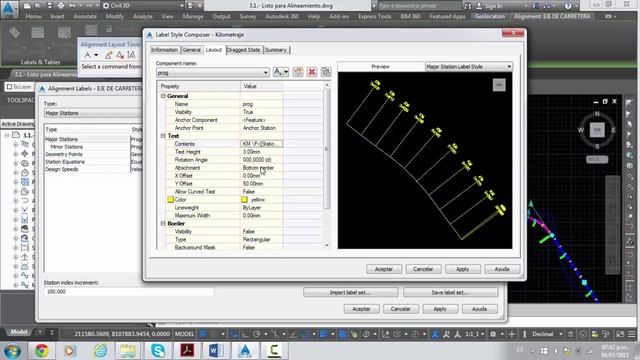Toggle the grid display status bar icon
Image resolution: width=640 pixels, height=360 pixels.
(x=203, y=334)
